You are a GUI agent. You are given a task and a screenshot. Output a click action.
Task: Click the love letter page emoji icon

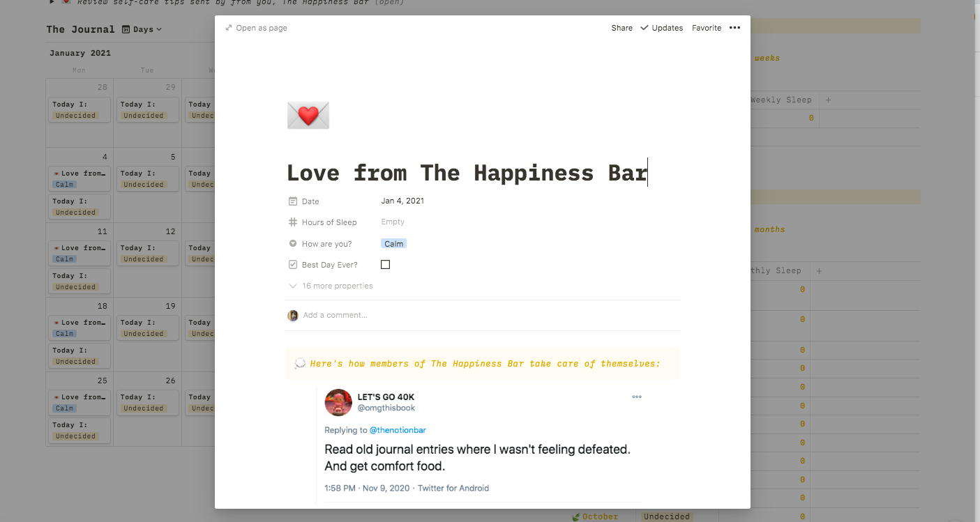pyautogui.click(x=308, y=115)
